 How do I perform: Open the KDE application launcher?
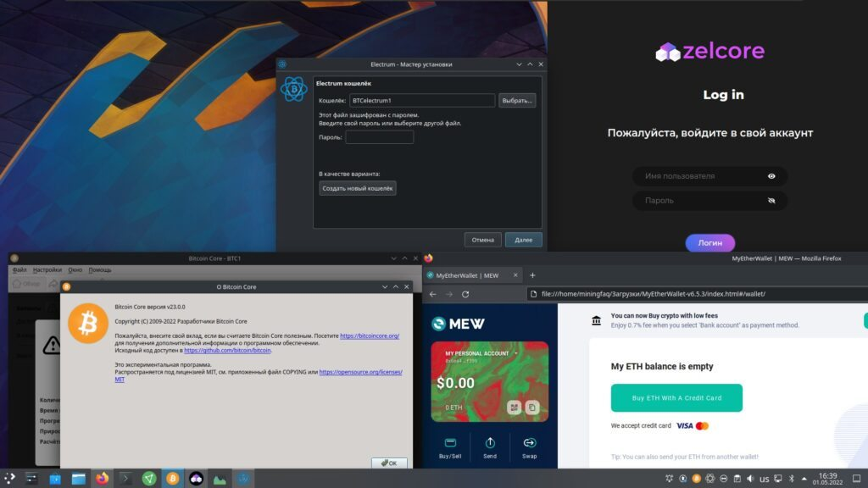tap(8, 478)
